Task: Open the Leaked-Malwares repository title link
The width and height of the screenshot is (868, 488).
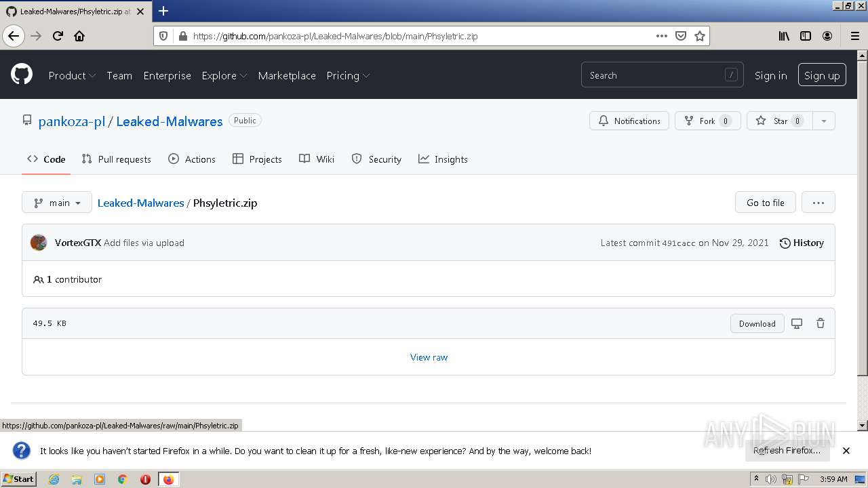Action: pyautogui.click(x=170, y=121)
